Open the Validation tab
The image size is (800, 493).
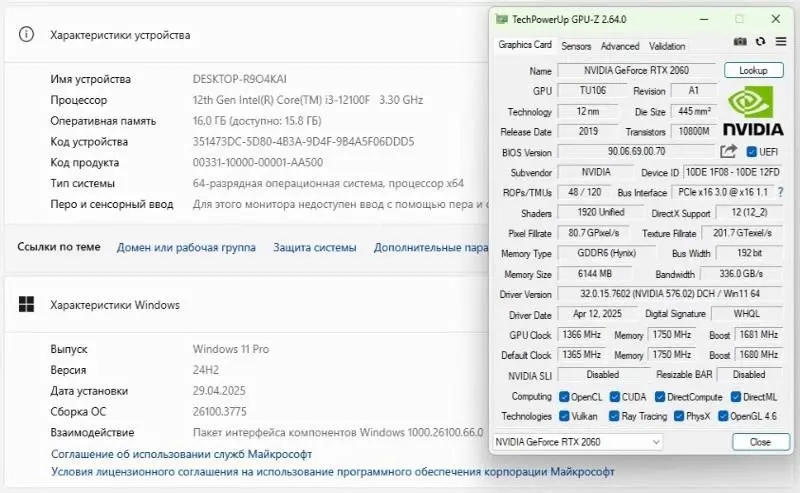point(667,46)
